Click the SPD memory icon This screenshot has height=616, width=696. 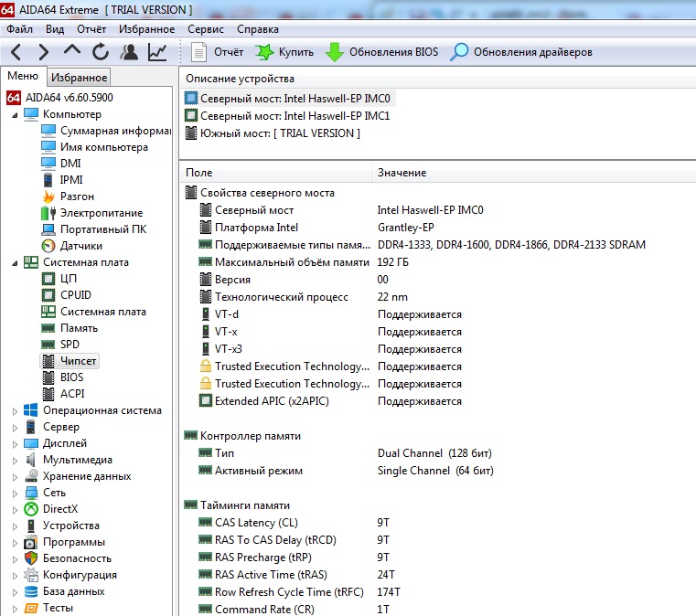click(48, 345)
